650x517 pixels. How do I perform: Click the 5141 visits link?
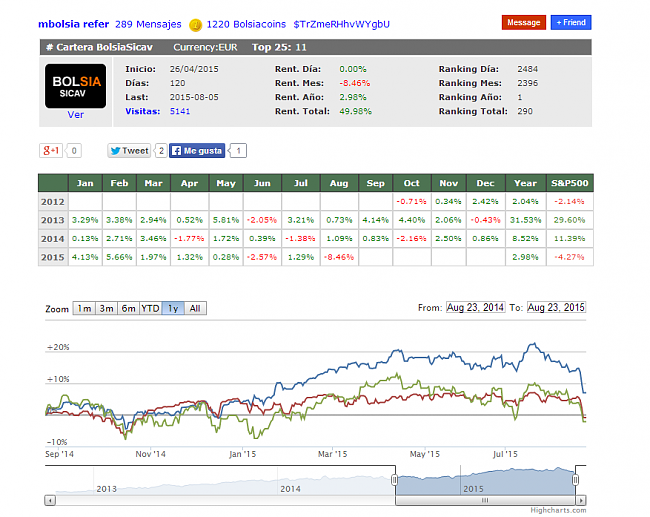[180, 111]
